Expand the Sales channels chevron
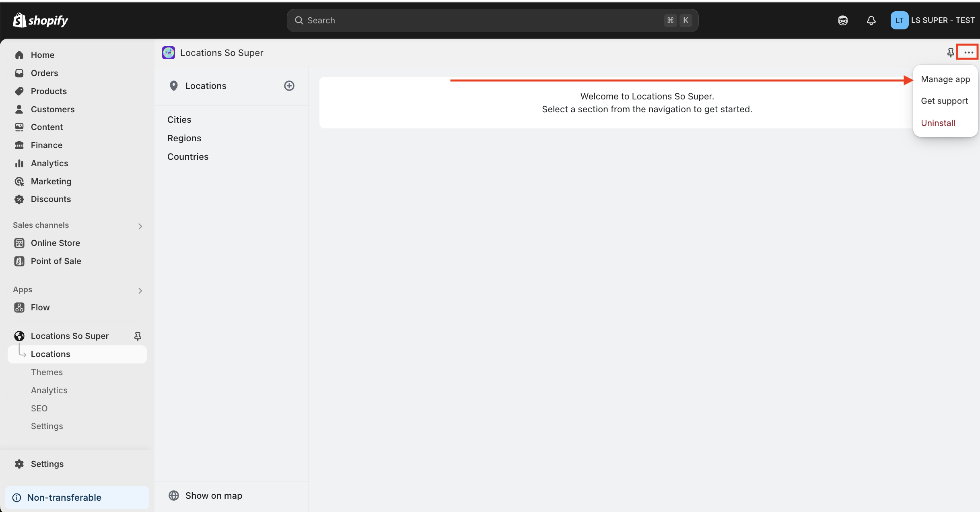The height and width of the screenshot is (512, 980). [x=140, y=226]
